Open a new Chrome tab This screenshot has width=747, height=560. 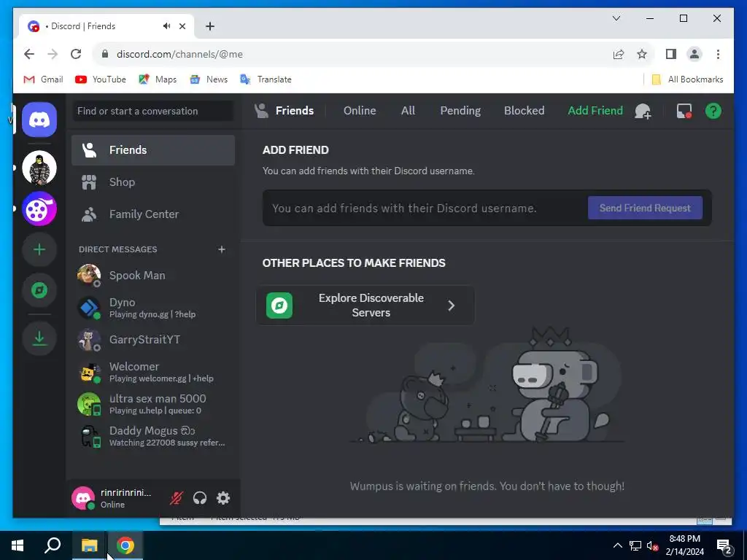coord(210,26)
